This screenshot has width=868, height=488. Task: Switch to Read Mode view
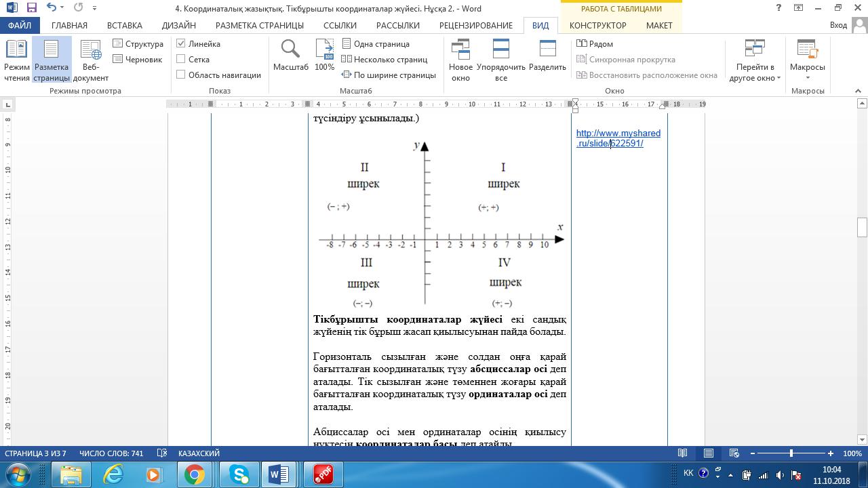coord(17,60)
